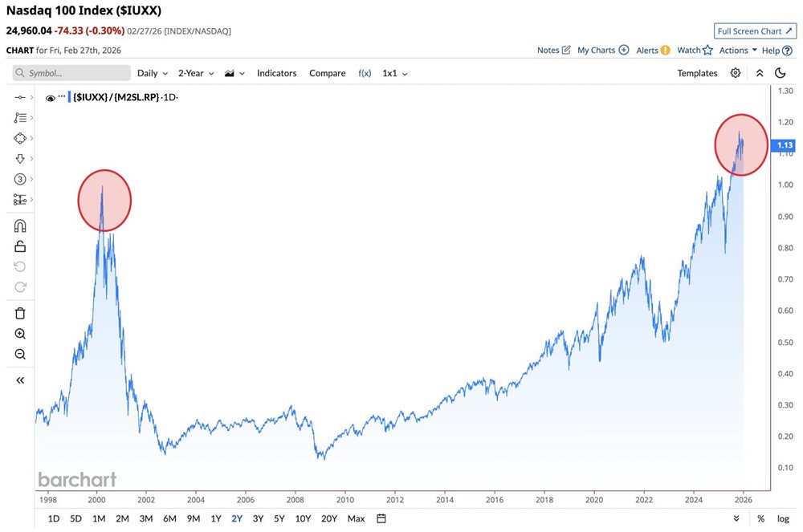Open the Actions dropdown menu
This screenshot has width=803, height=532.
click(x=738, y=51)
